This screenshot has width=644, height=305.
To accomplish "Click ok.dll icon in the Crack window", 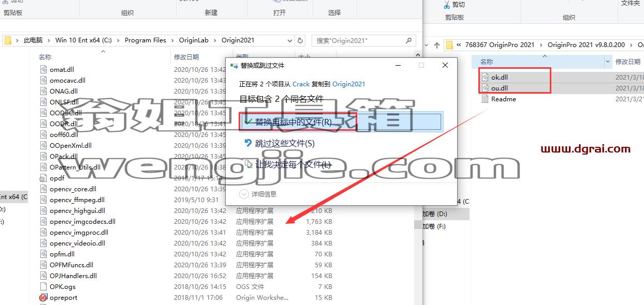I will (485, 77).
